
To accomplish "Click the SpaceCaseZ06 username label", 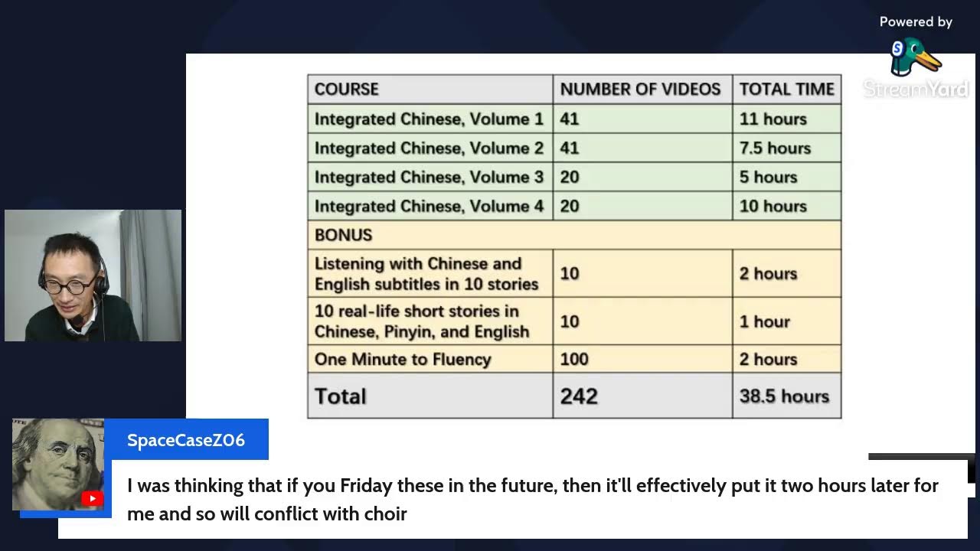I will (x=186, y=440).
